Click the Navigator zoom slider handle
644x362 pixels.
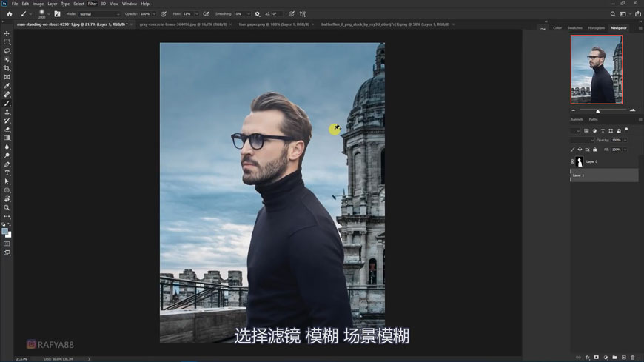(x=598, y=111)
